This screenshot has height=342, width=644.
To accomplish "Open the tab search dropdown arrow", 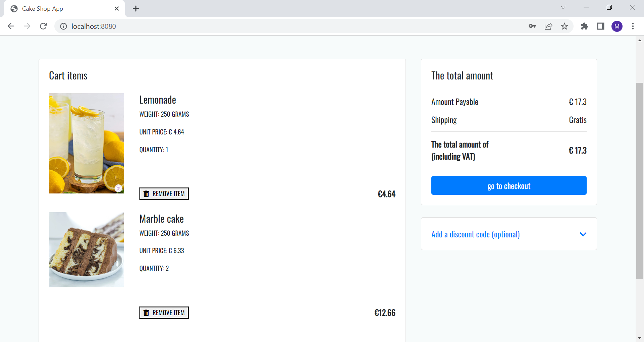I will (x=563, y=7).
